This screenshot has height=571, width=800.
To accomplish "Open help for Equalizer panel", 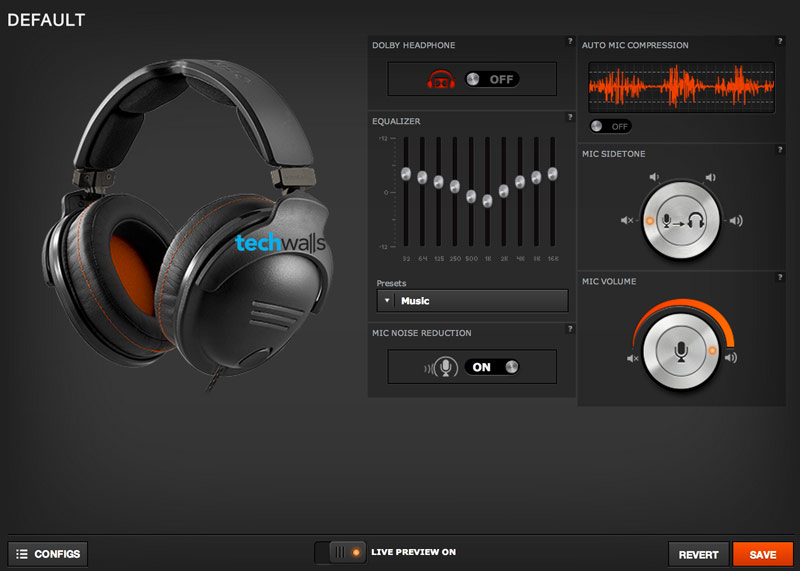I will pos(570,117).
